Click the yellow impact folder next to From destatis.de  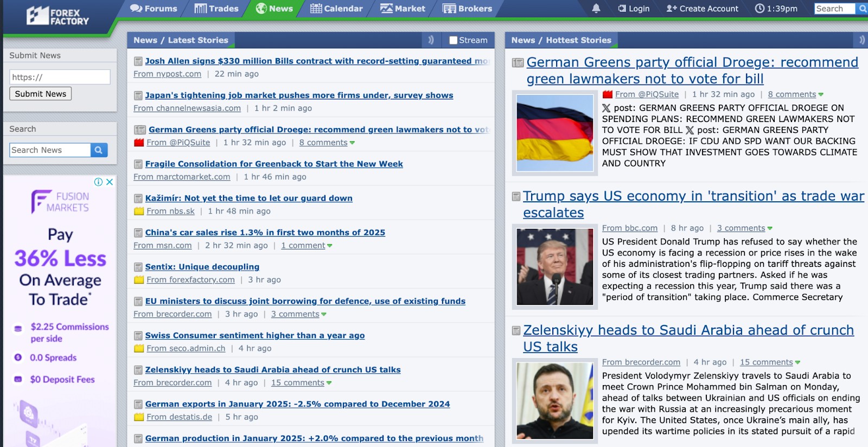(x=139, y=417)
